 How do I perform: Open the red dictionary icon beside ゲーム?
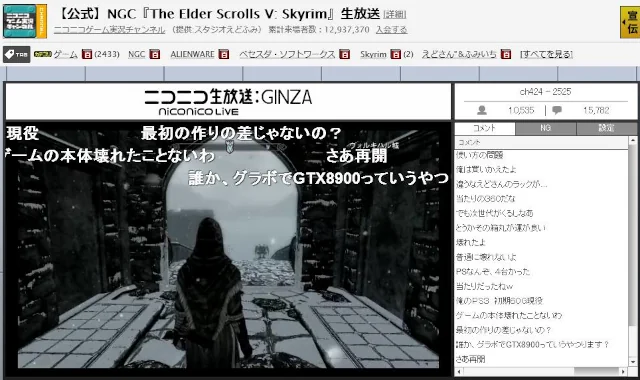pyautogui.click(x=87, y=54)
